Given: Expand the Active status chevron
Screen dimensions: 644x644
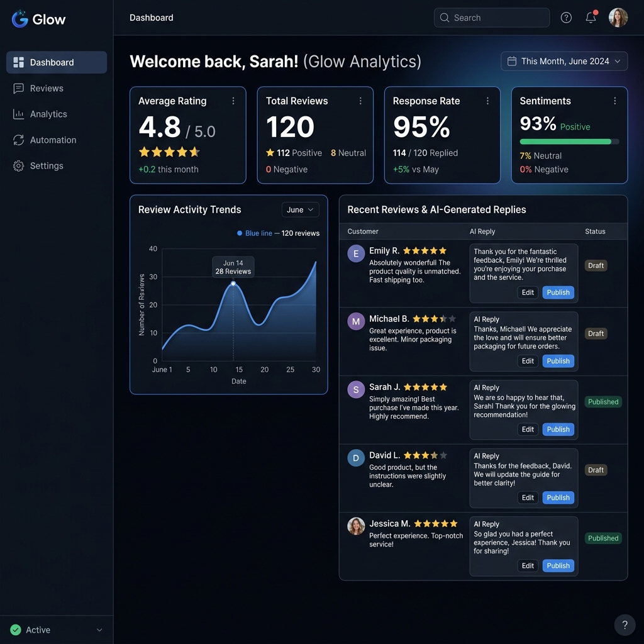Looking at the screenshot, I should coord(99,630).
